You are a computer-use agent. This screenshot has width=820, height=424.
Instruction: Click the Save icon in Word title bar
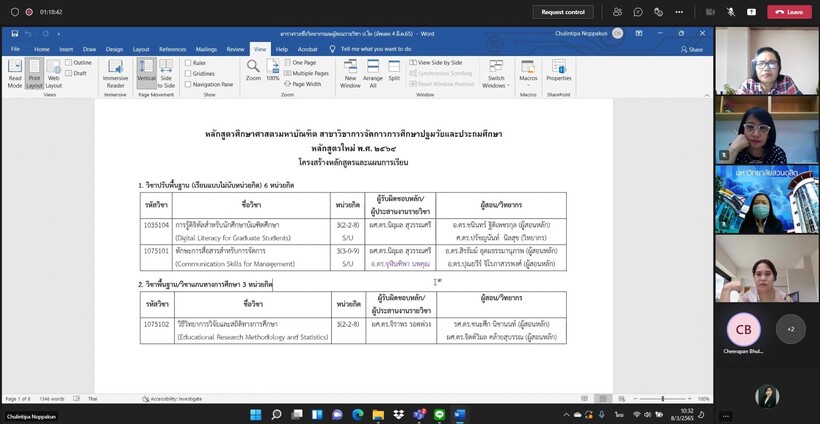click(x=15, y=33)
